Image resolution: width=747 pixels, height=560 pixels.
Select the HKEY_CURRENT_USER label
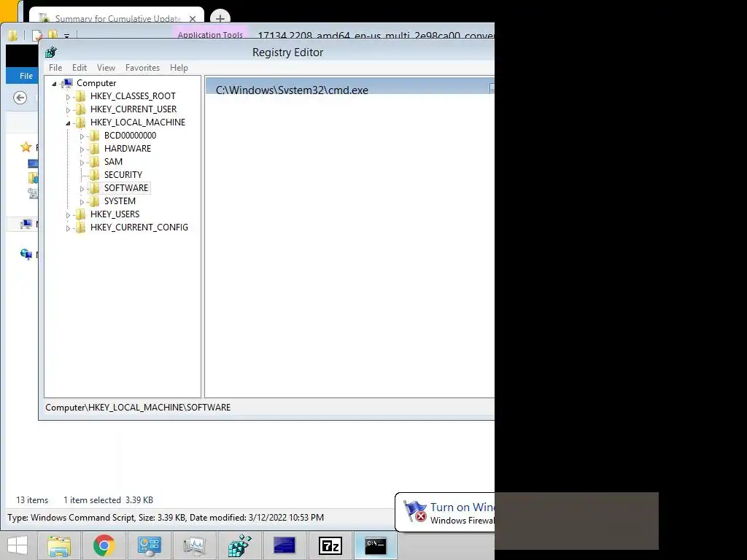(x=133, y=109)
